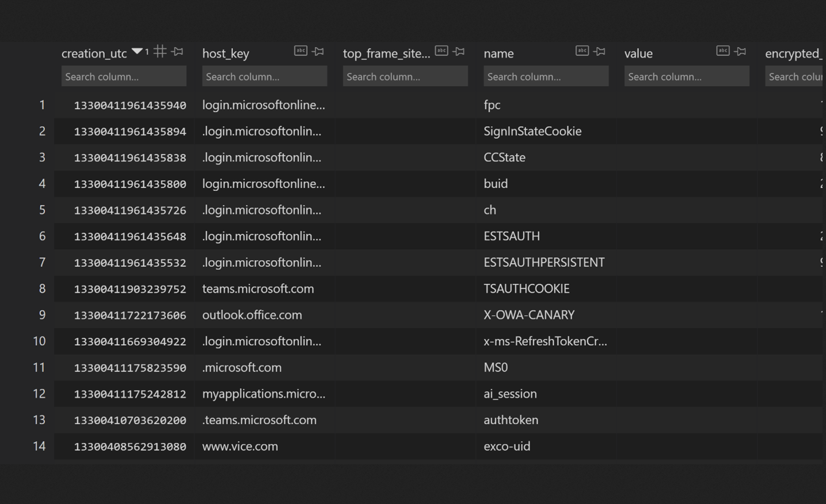Click the value column header label
826x504 pixels.
[638, 54]
